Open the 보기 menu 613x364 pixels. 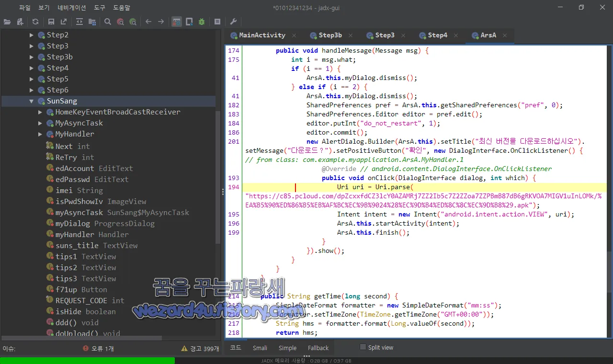[x=44, y=8]
